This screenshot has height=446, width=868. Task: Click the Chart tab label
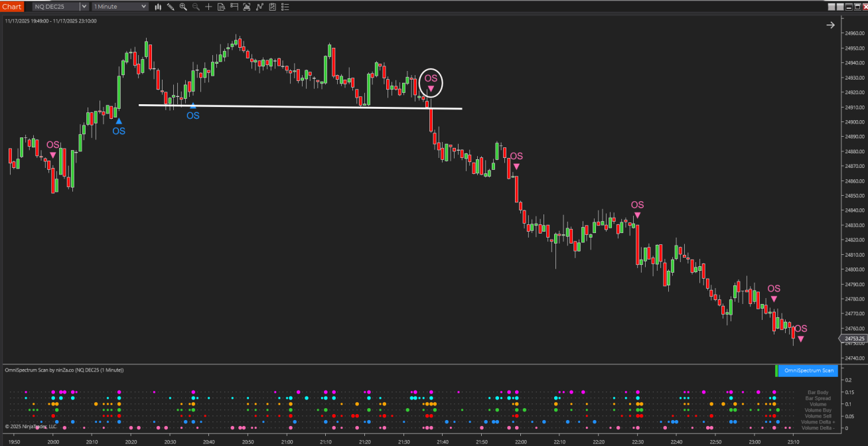click(12, 7)
